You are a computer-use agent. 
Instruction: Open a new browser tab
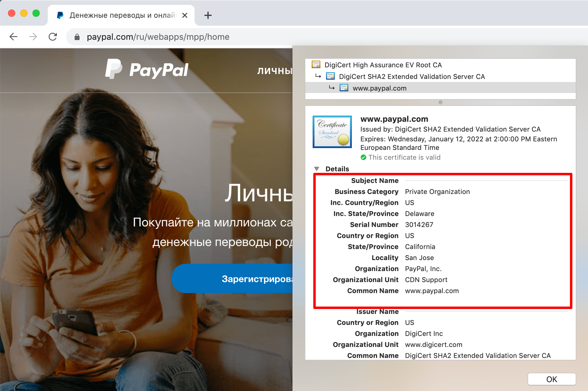[x=208, y=15]
